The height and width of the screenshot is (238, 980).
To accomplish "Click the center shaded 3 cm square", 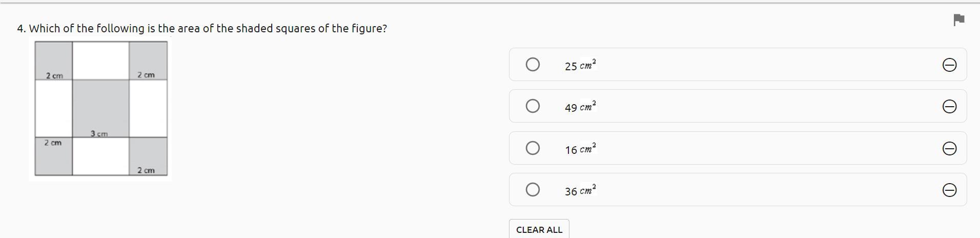I will coord(100,108).
